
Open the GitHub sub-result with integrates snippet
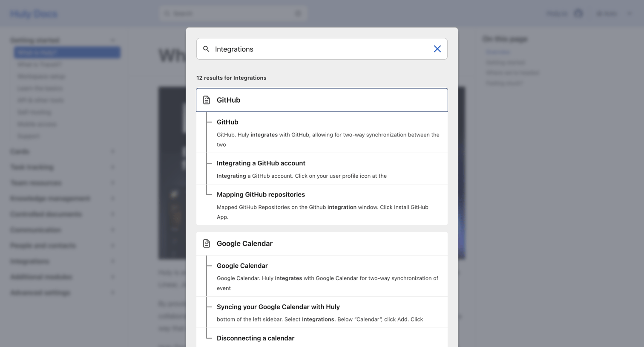322,133
